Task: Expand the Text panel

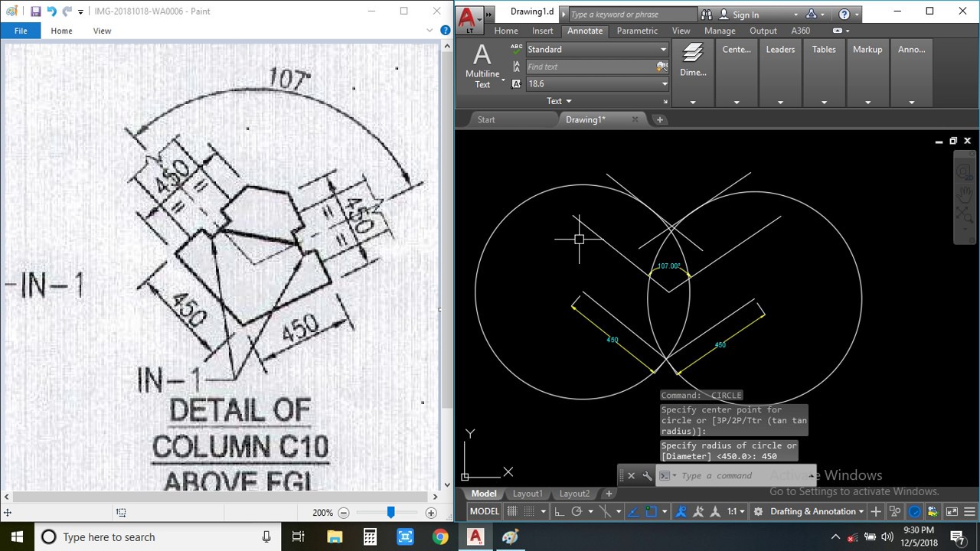Action: coord(559,101)
